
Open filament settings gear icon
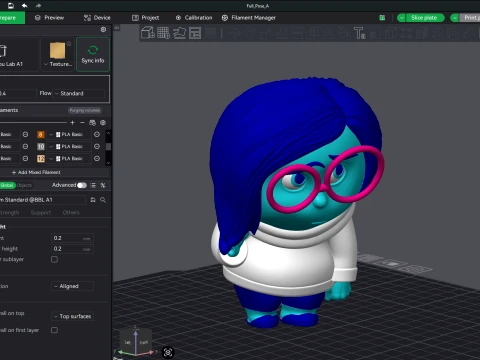pyautogui.click(x=103, y=123)
